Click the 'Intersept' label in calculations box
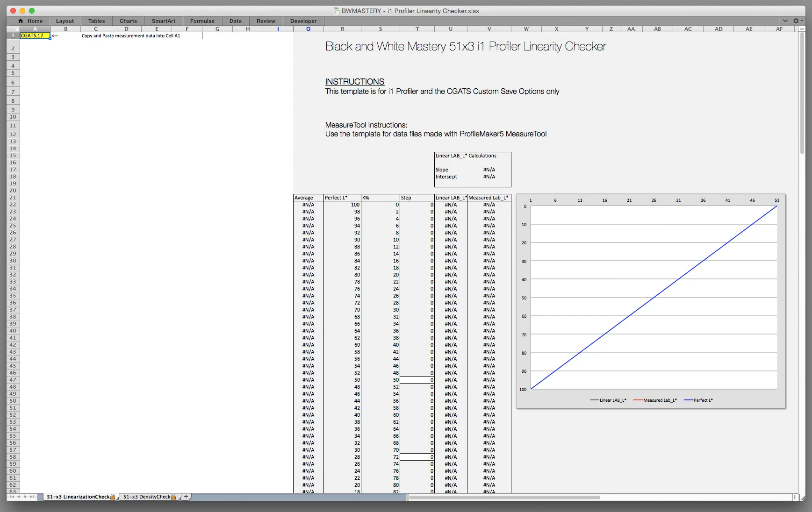Image resolution: width=812 pixels, height=512 pixels. coord(446,177)
